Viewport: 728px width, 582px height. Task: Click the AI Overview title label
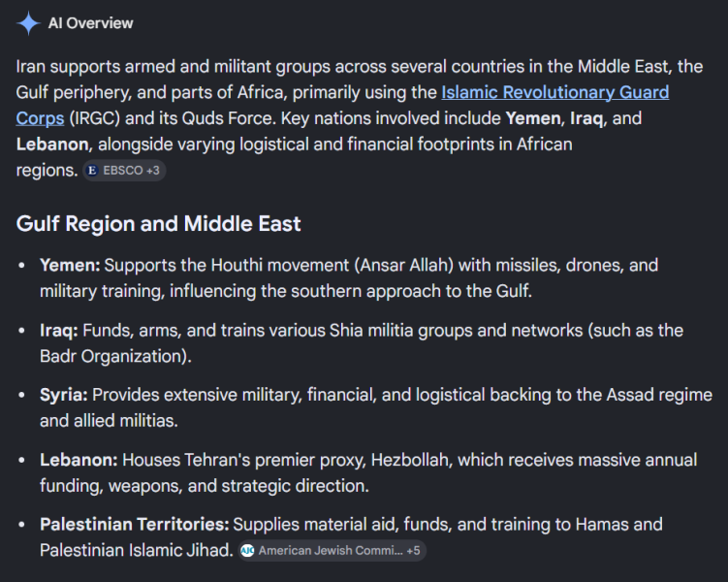coord(90,23)
